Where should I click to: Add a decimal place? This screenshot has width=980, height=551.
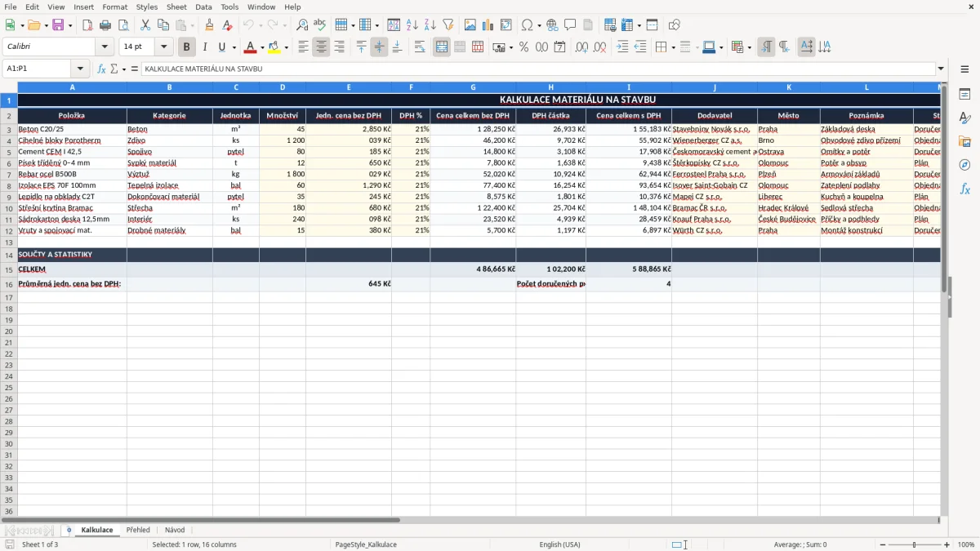click(581, 47)
